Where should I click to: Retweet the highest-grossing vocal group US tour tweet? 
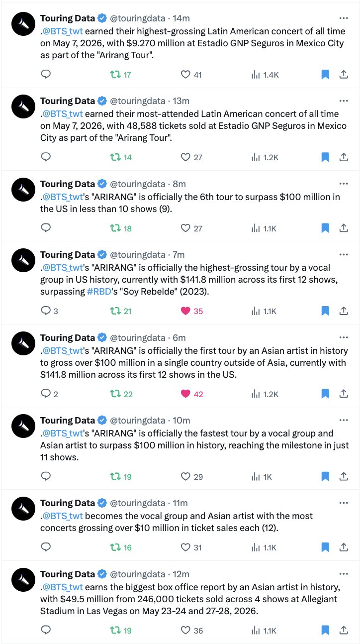tap(121, 311)
